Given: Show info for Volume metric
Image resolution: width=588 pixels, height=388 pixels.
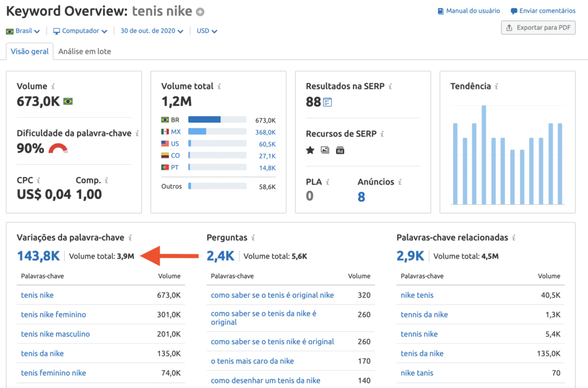Looking at the screenshot, I should (x=53, y=86).
